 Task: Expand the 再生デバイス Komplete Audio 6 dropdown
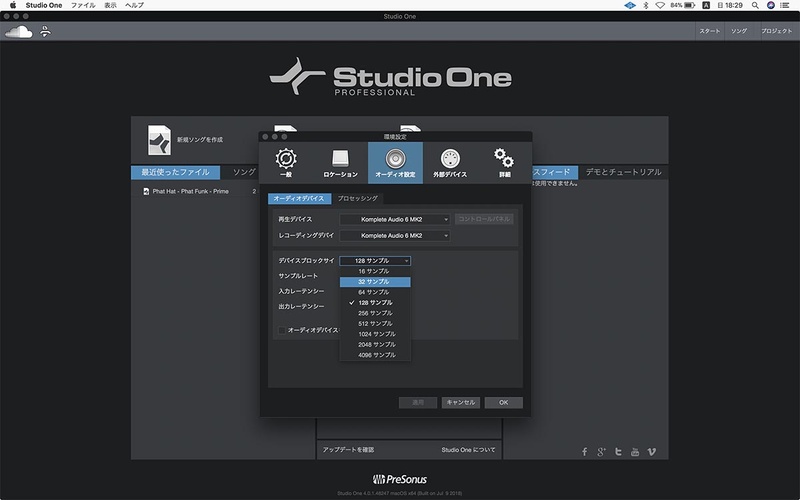point(394,219)
